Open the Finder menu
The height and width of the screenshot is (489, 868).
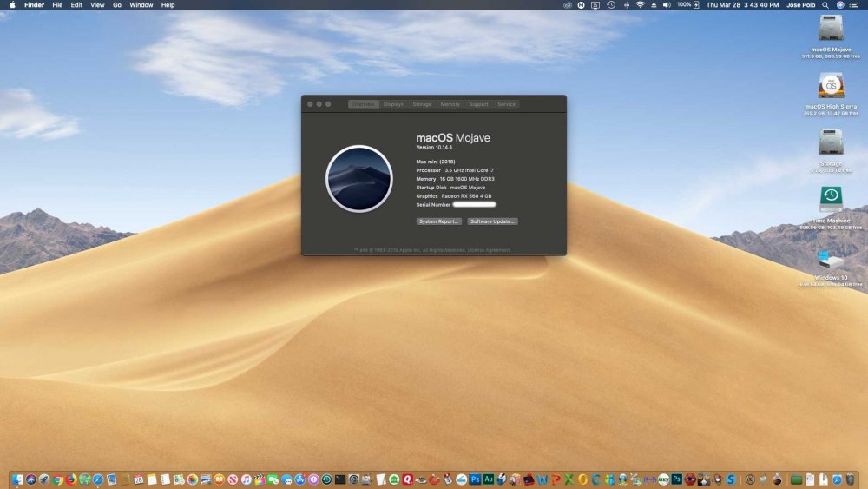coord(35,5)
